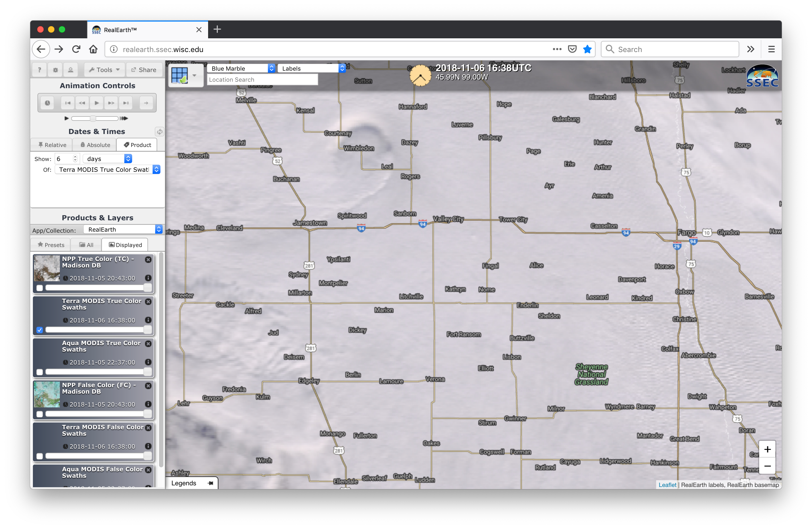This screenshot has width=812, height=529.
Task: Adjust Terra MODIS True Color opacity slider
Action: coord(99,330)
